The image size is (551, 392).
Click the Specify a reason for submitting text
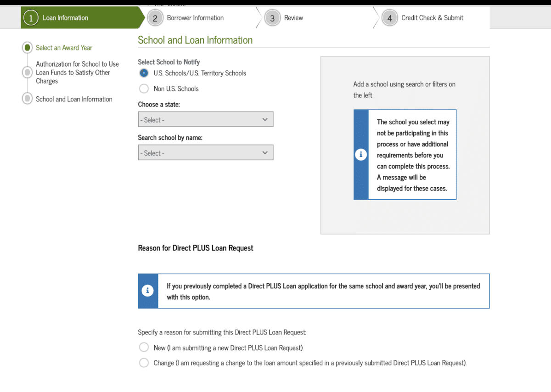[222, 332]
